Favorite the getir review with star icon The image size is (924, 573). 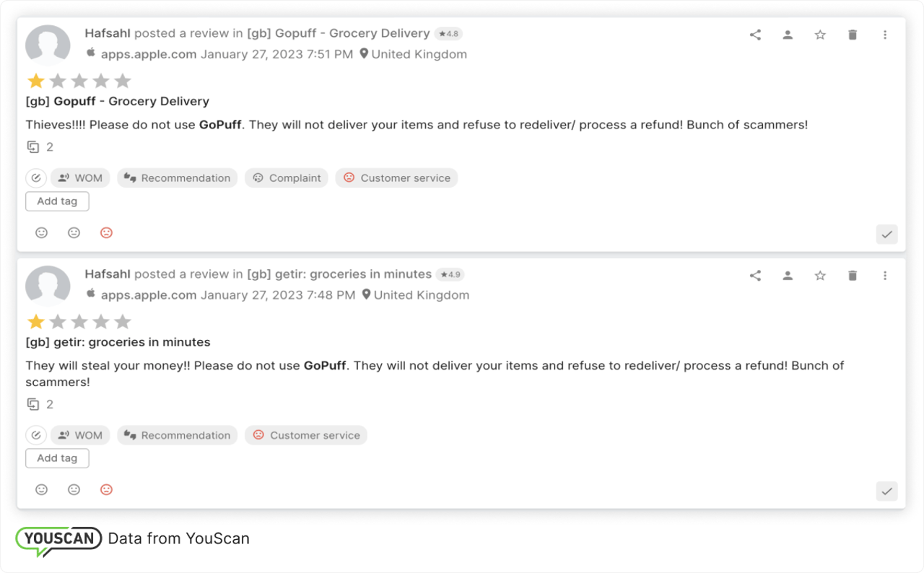click(820, 276)
